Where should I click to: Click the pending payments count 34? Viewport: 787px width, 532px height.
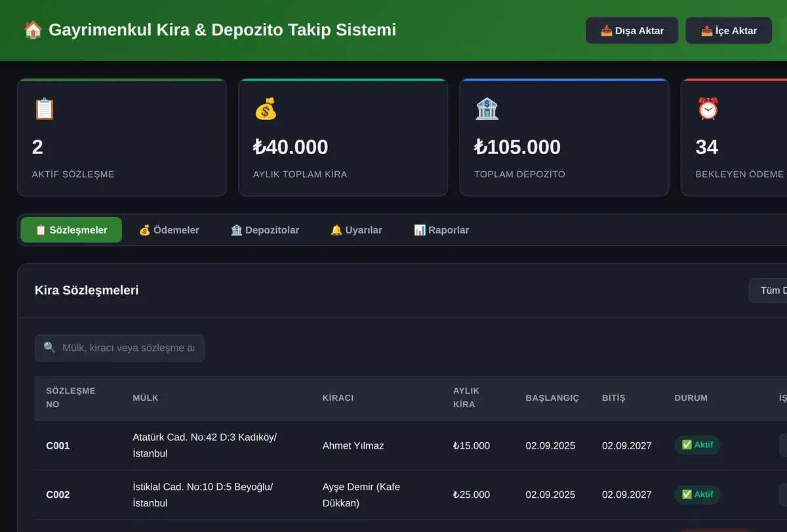point(707,147)
